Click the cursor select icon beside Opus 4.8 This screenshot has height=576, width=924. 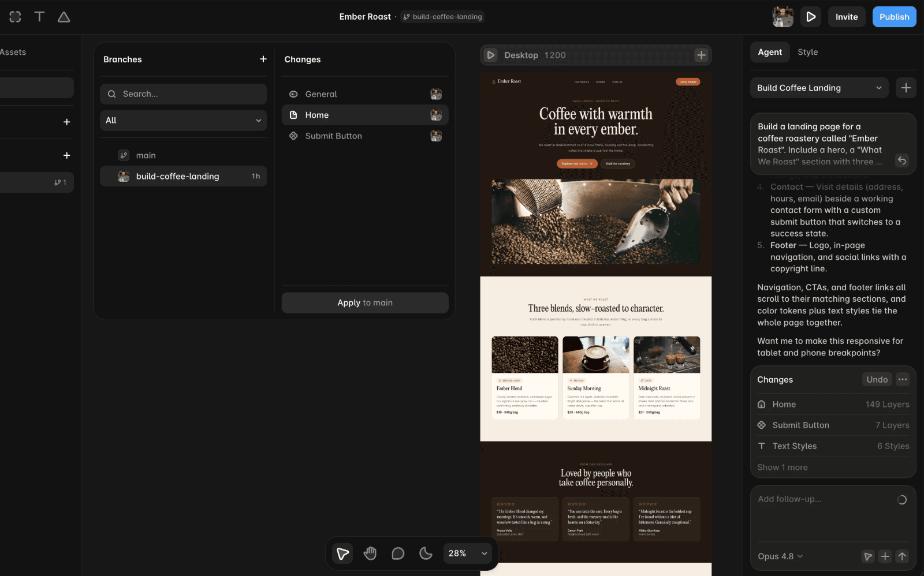(867, 556)
